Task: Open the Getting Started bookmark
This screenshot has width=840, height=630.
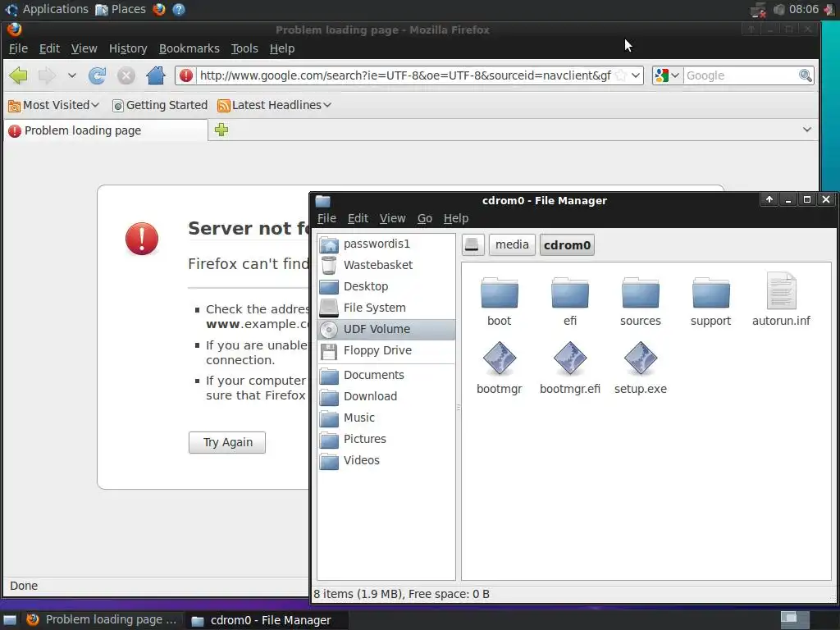Action: [160, 105]
